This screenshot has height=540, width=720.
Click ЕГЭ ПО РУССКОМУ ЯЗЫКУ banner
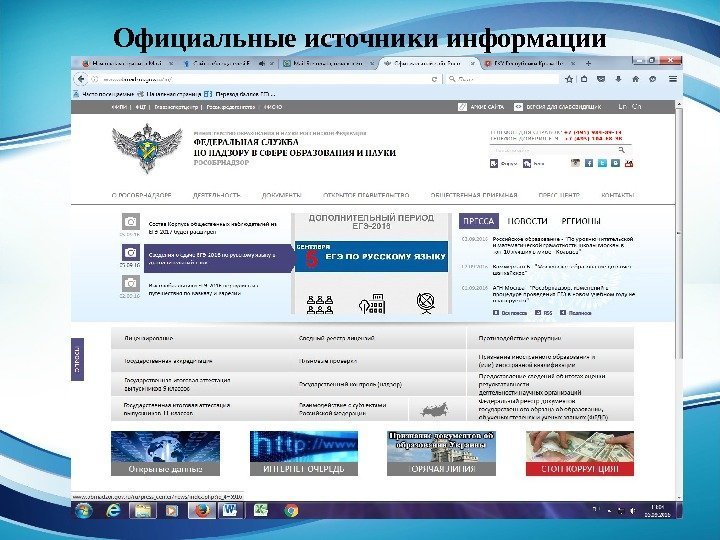point(371,257)
